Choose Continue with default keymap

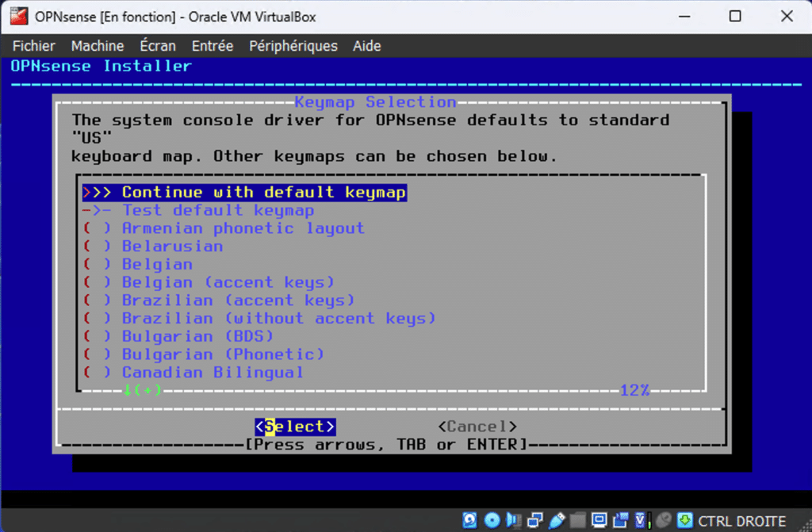coord(244,193)
